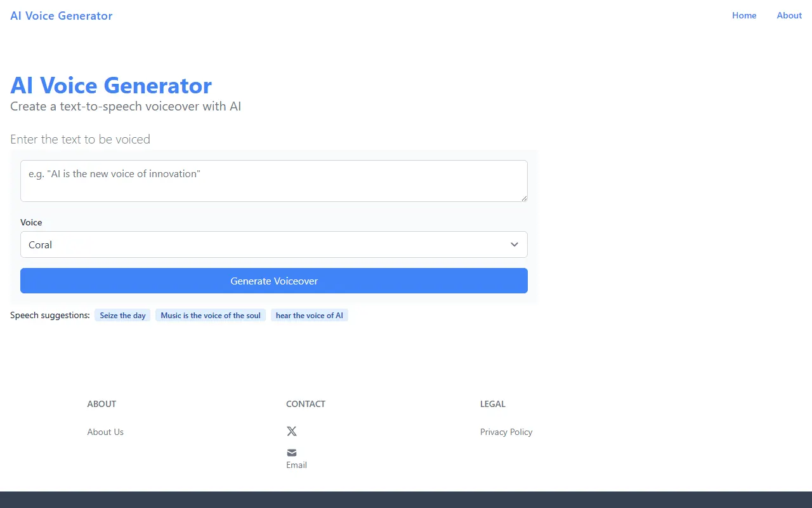812x508 pixels.
Task: Choose "Music is the voice of the soul" suggestion
Action: 211,315
